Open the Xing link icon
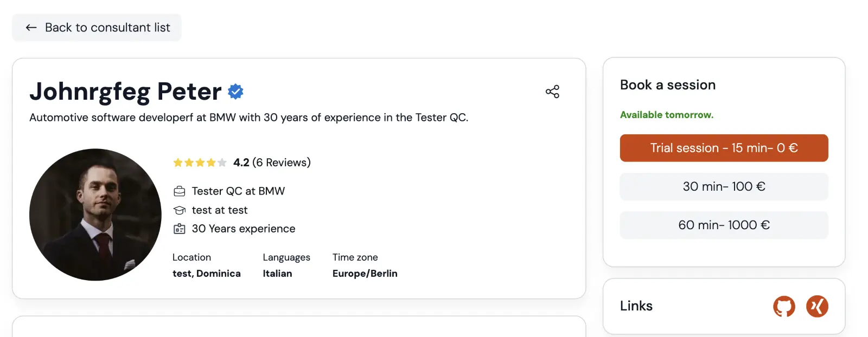The height and width of the screenshot is (337, 868). 817,307
